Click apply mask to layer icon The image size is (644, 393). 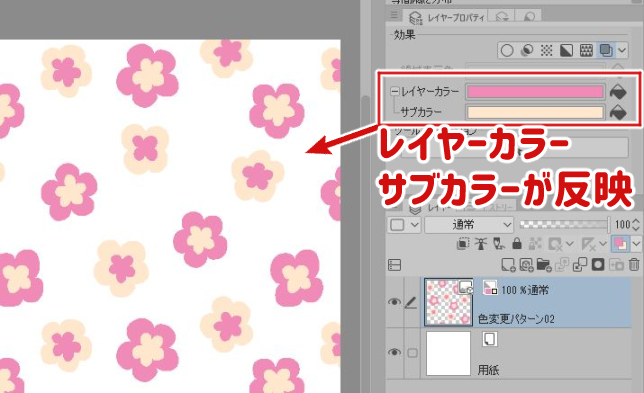pyautogui.click(x=616, y=265)
